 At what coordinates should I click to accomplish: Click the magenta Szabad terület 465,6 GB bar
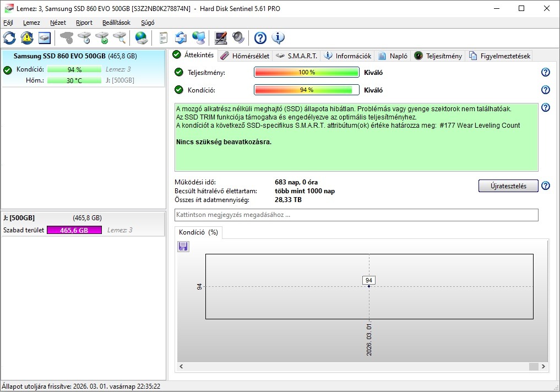click(74, 230)
